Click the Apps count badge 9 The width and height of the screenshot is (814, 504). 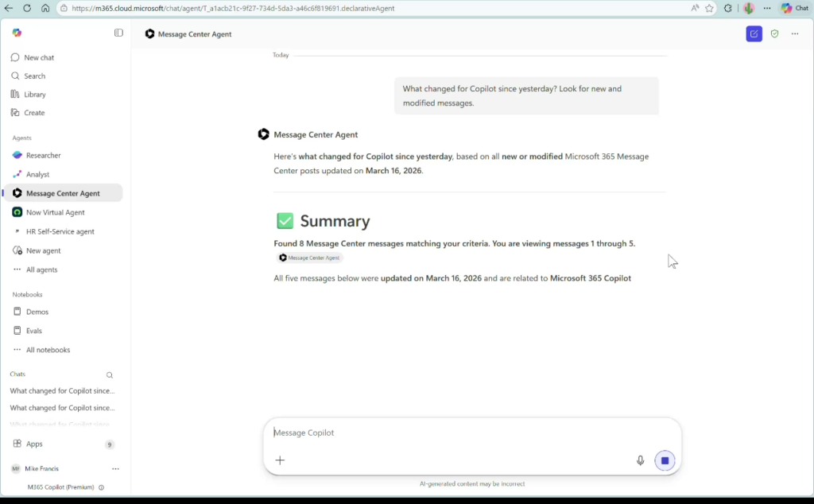(110, 444)
